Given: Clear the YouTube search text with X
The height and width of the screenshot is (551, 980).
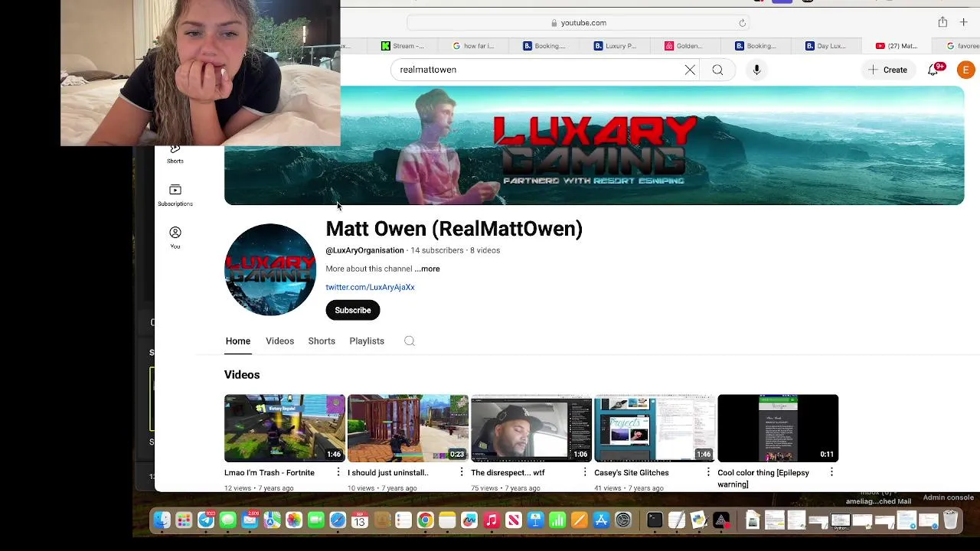Looking at the screenshot, I should [690, 70].
